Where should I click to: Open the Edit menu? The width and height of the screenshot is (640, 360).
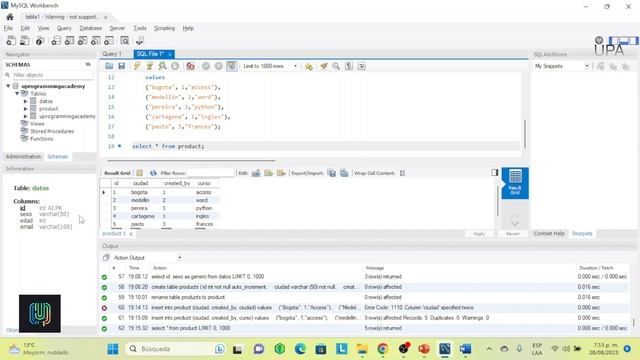coord(25,28)
